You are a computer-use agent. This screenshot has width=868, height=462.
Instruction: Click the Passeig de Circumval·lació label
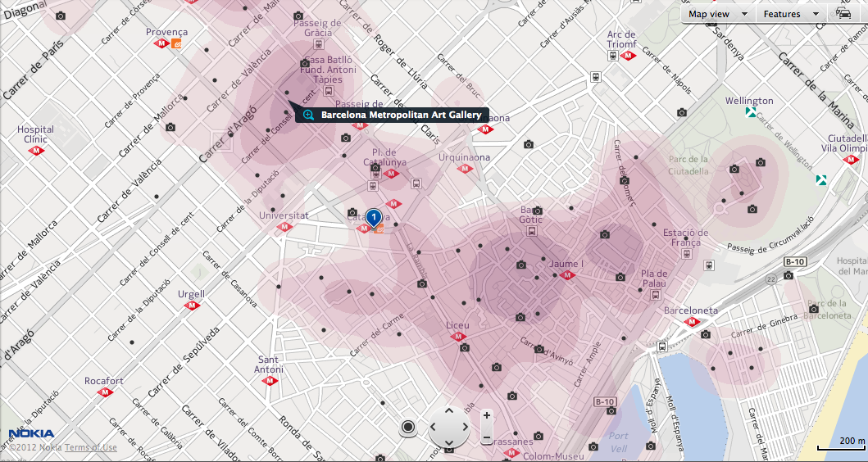coord(770,236)
